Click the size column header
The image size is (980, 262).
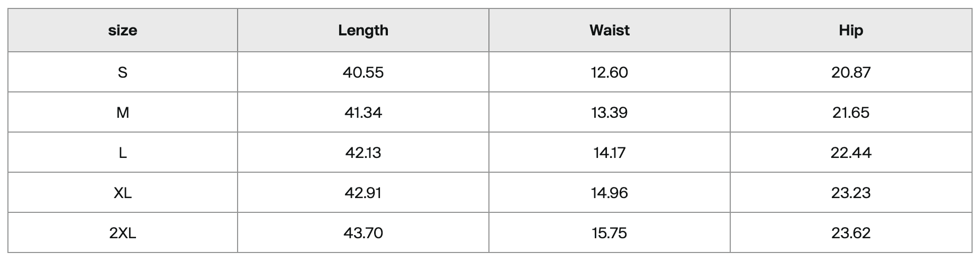123,31
